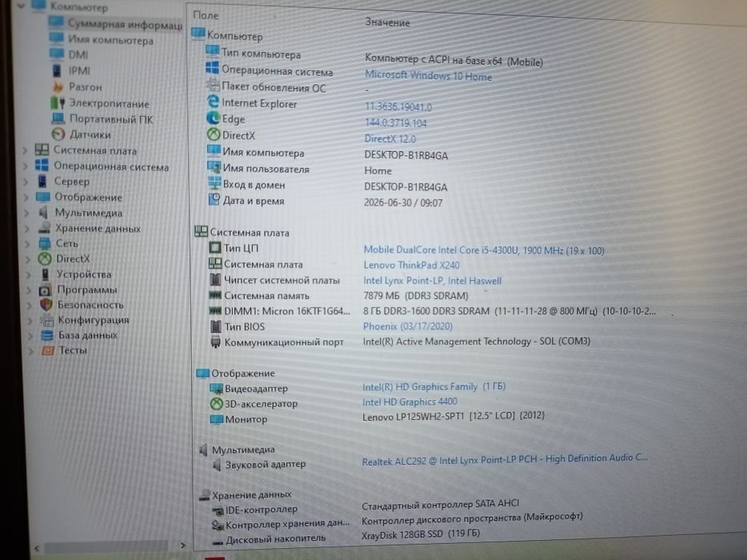Select the Устройства tree label

click(x=84, y=274)
